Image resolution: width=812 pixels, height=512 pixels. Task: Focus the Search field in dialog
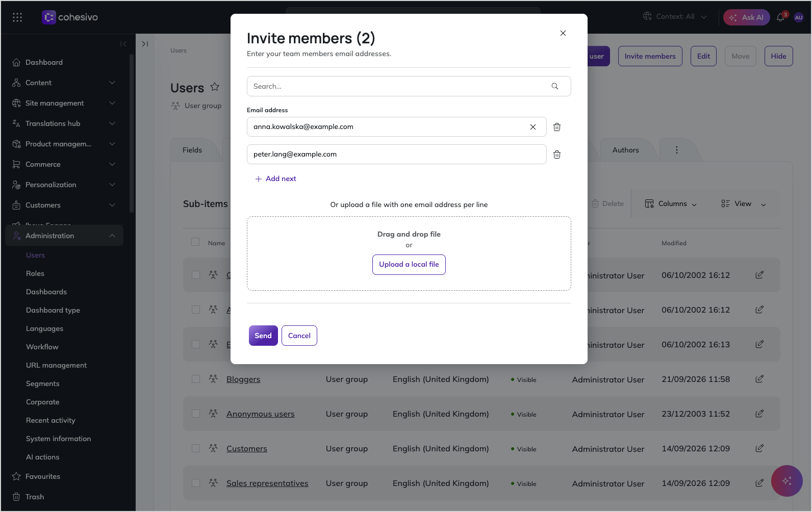[x=409, y=86]
